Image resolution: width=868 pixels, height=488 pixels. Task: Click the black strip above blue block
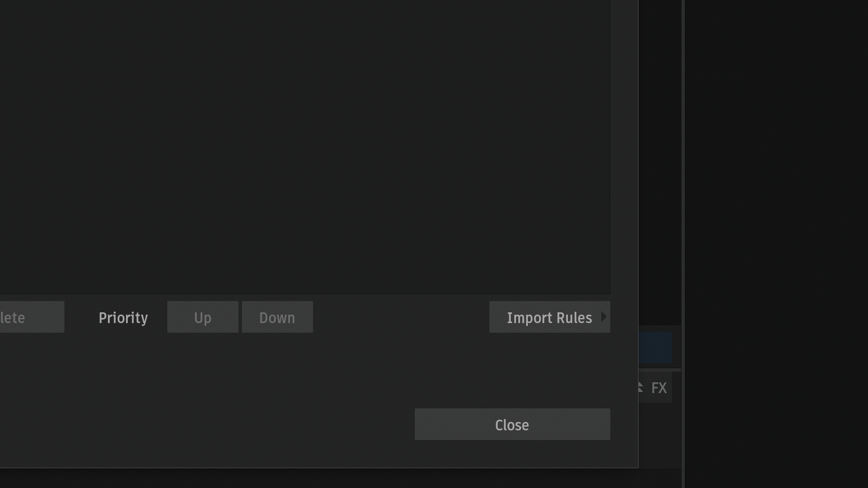pos(659,163)
